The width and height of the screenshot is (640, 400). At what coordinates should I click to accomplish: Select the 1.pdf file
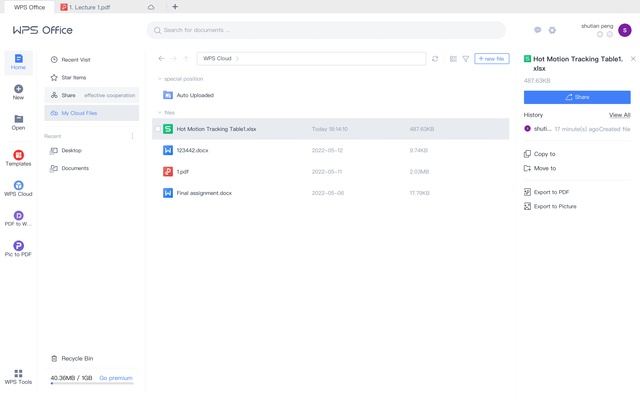coord(331,171)
